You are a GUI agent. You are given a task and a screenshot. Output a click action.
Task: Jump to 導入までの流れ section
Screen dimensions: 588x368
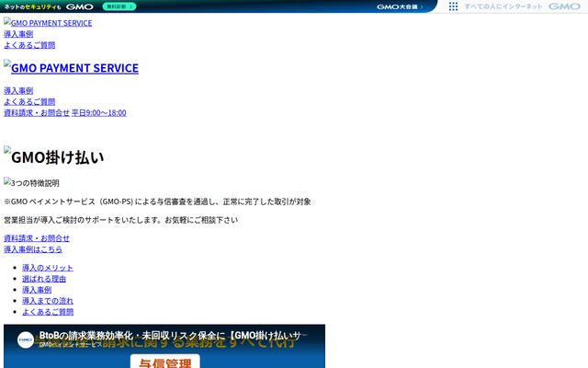(x=48, y=301)
